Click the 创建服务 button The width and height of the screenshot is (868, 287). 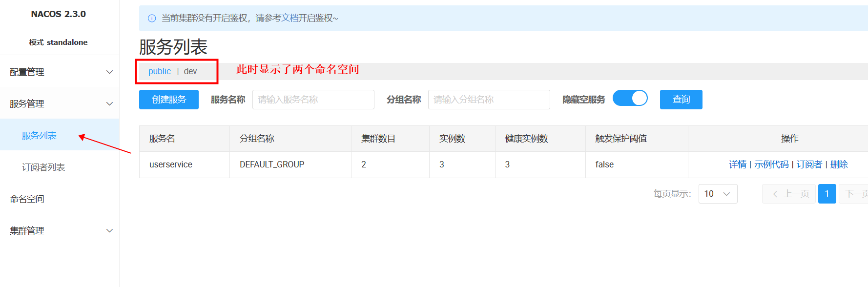click(x=168, y=100)
